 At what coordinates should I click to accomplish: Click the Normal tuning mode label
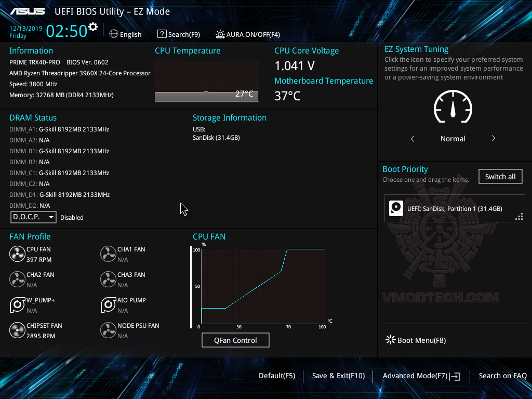point(453,139)
